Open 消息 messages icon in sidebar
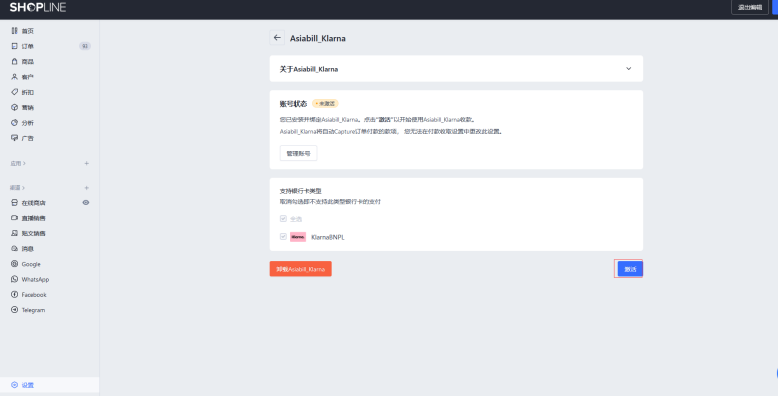The image size is (778, 396). pyautogui.click(x=14, y=249)
